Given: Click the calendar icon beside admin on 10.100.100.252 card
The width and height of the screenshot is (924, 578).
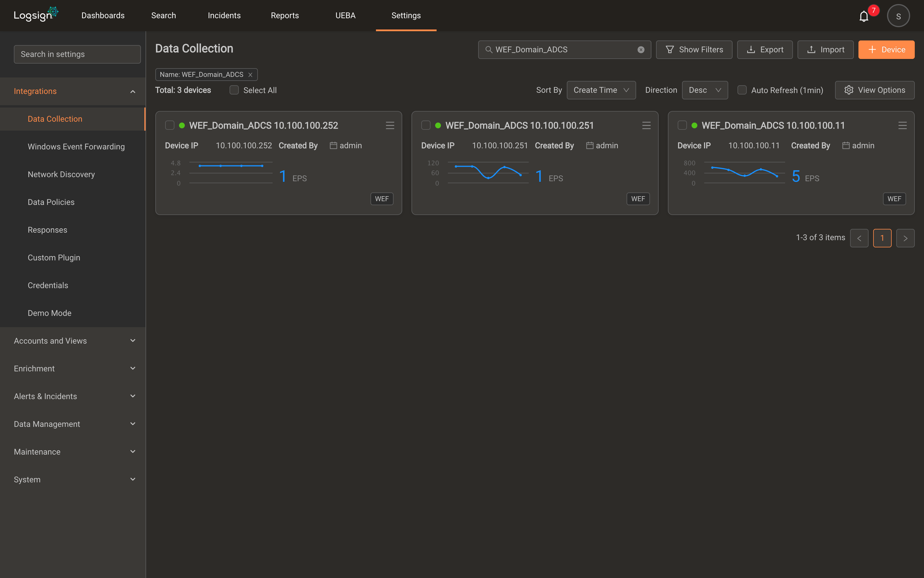Looking at the screenshot, I should [x=333, y=146].
